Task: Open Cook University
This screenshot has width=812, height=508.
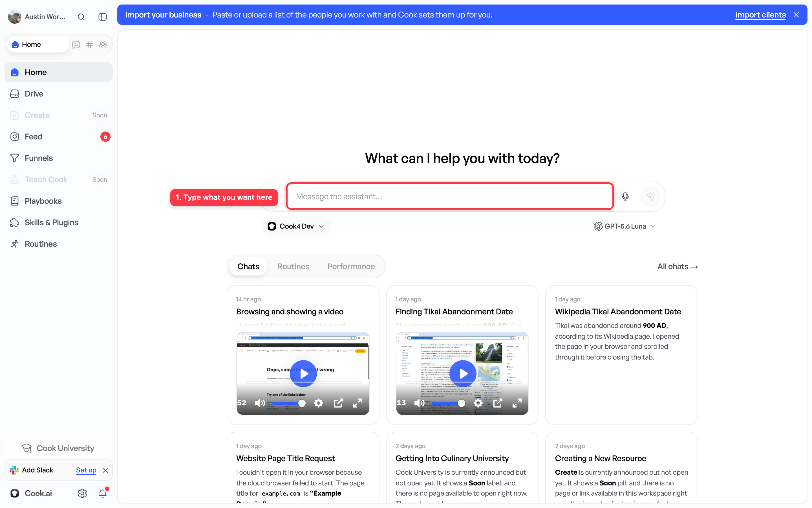Action: tap(59, 448)
